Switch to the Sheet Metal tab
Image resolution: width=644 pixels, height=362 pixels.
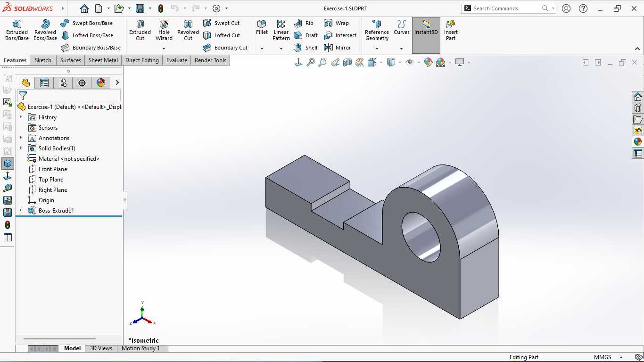[x=103, y=60]
